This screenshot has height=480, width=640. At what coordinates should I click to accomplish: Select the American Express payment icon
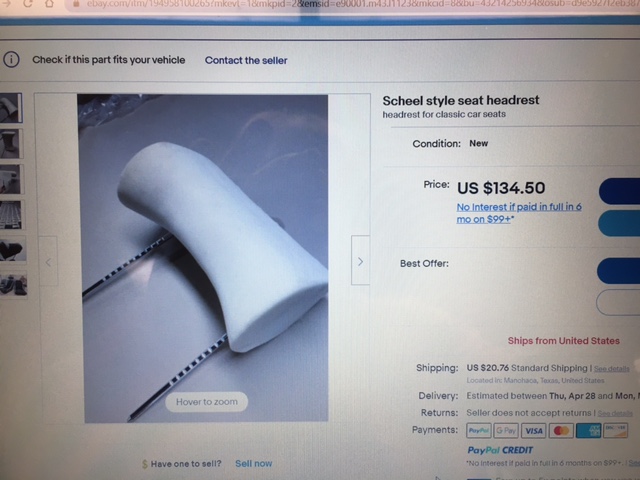[x=588, y=431]
